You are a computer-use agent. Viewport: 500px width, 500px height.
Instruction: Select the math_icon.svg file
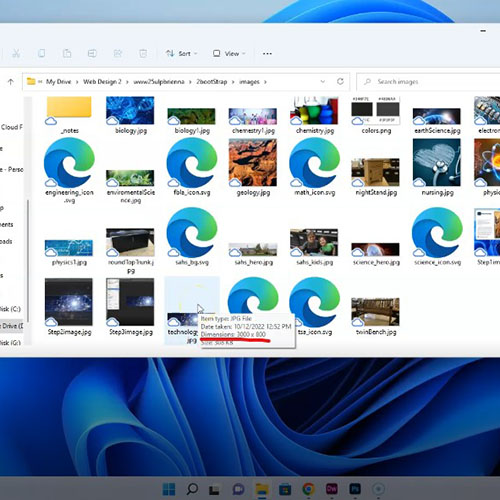(x=314, y=167)
